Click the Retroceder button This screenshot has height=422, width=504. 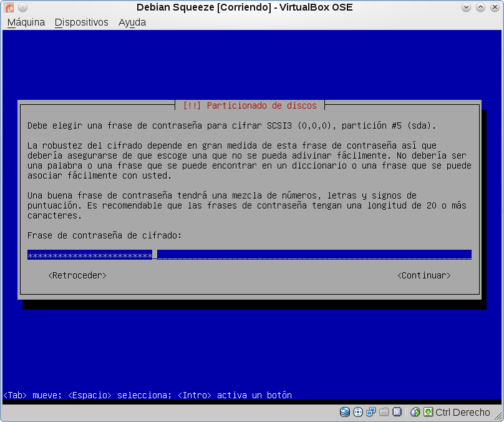click(77, 276)
